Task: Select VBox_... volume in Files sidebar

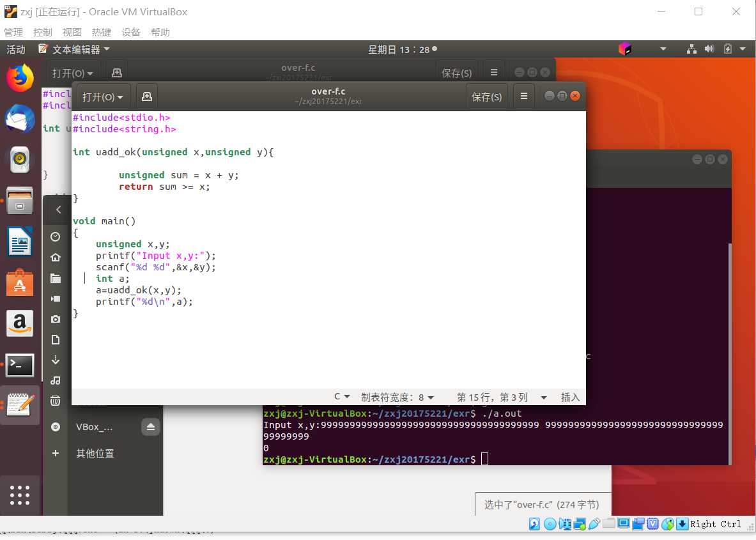Action: click(x=94, y=427)
